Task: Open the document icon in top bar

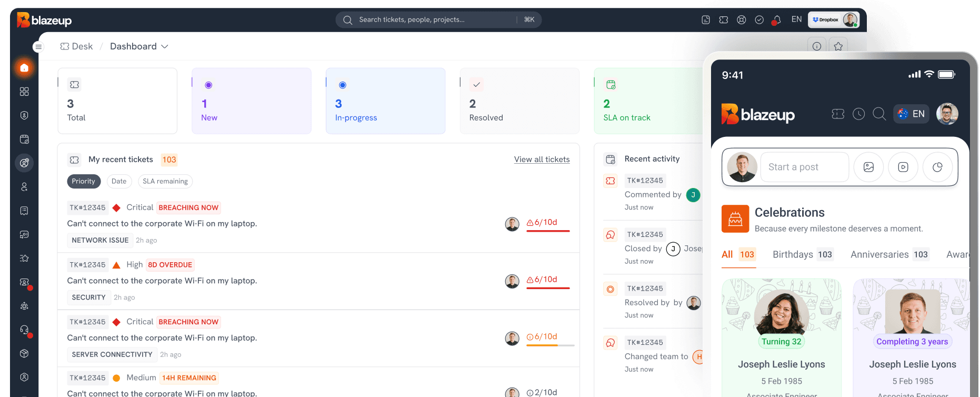Action: click(706, 19)
